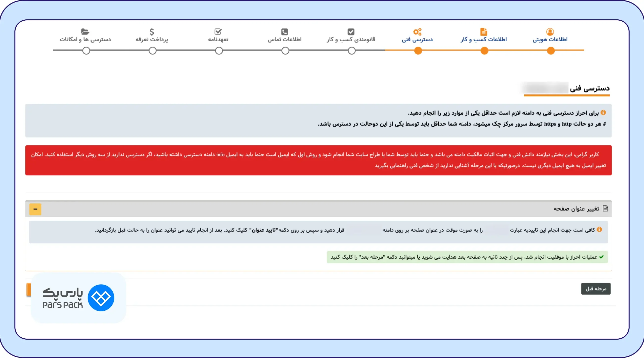
Task: Click the مرحله قبل button
Action: coord(596,289)
